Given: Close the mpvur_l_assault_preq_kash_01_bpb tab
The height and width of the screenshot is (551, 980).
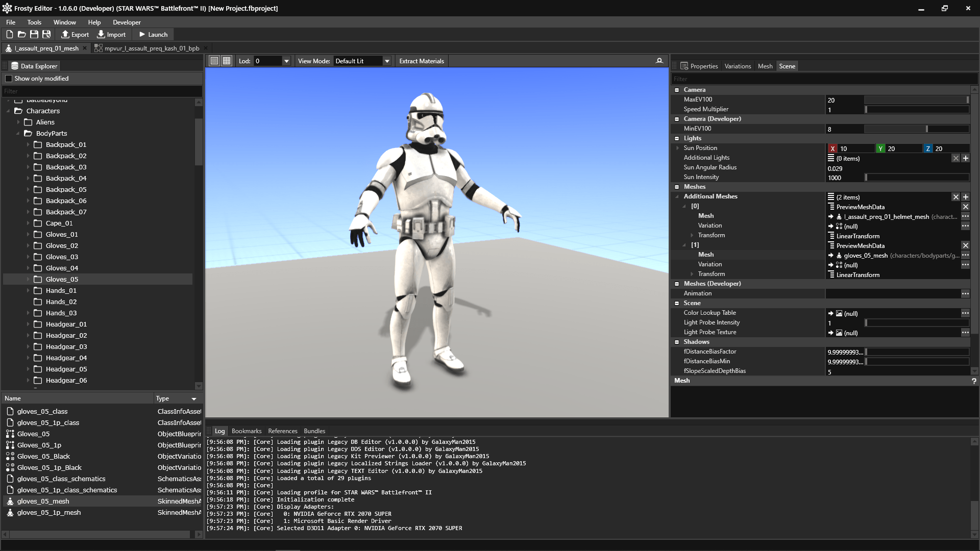Looking at the screenshot, I should tap(206, 48).
